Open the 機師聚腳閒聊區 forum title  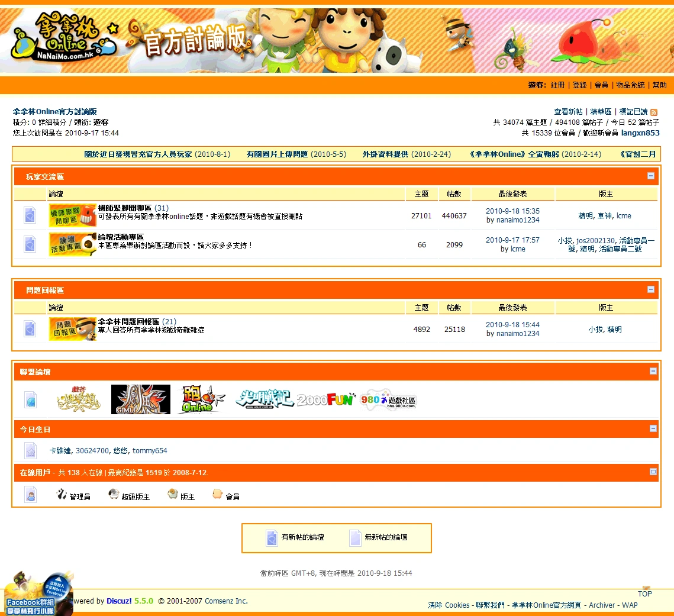tap(125, 208)
